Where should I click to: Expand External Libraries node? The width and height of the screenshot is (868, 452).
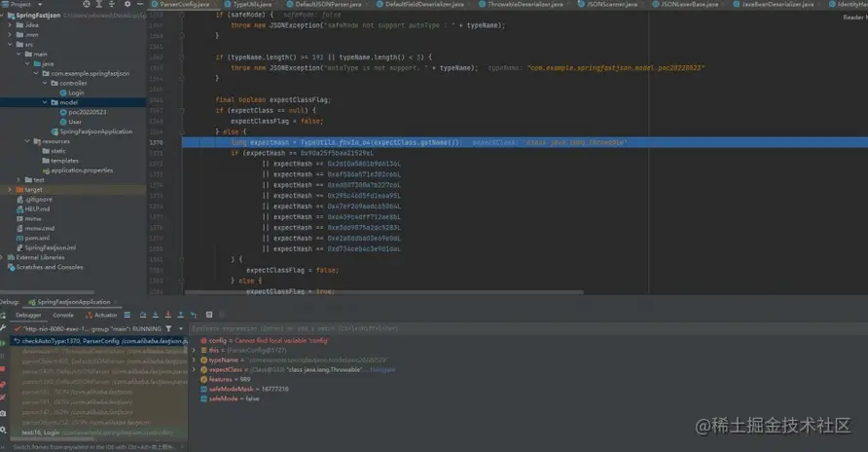[x=2, y=257]
